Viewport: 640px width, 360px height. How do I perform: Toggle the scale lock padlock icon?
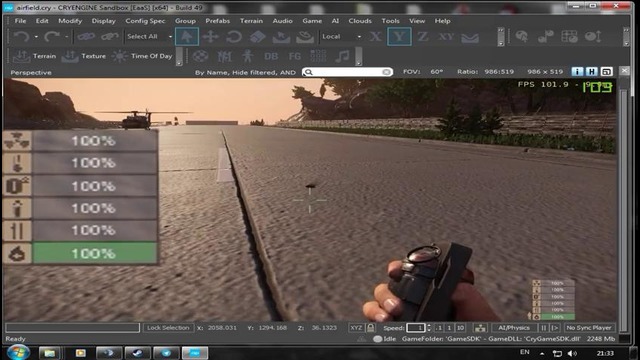point(371,328)
